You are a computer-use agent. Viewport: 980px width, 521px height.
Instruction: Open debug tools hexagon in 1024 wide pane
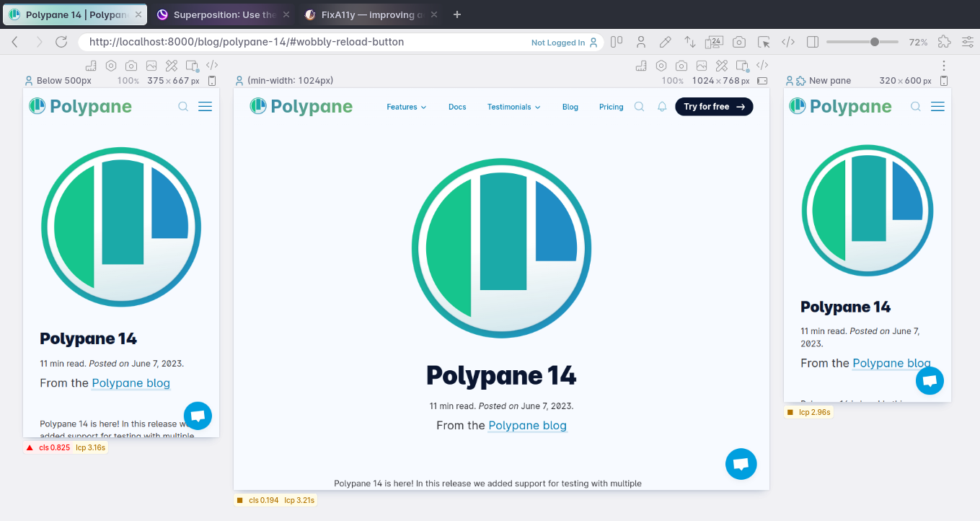coord(661,66)
